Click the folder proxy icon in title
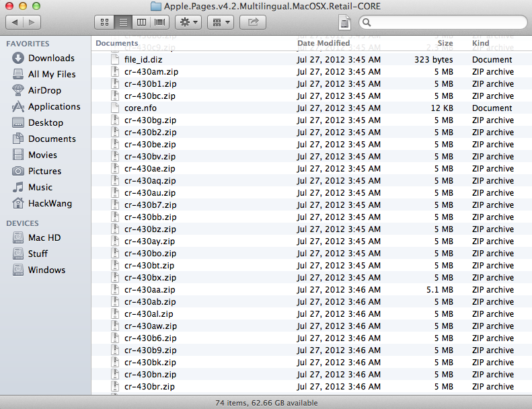The height and width of the screenshot is (409, 532). 156,6
